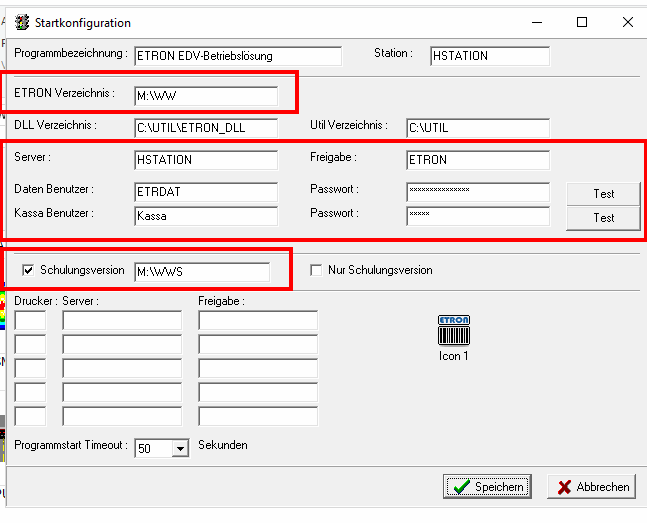Select the Daten Benutzer field
Screen dimensions: 647x523
(205, 192)
